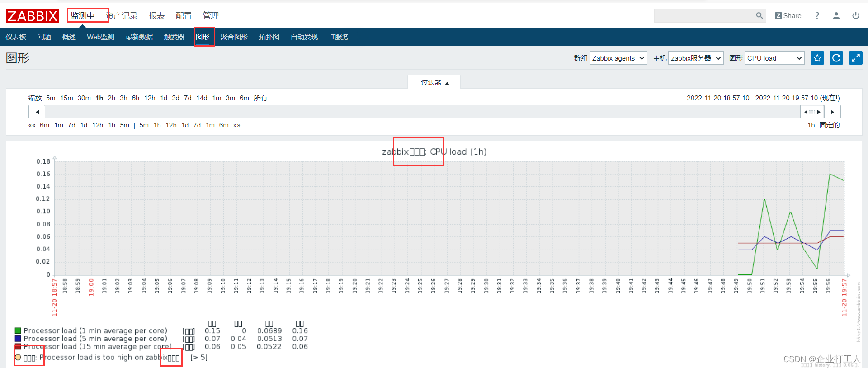868x368 pixels.
Task: Set zoom to 所有 (all)
Action: (x=260, y=98)
